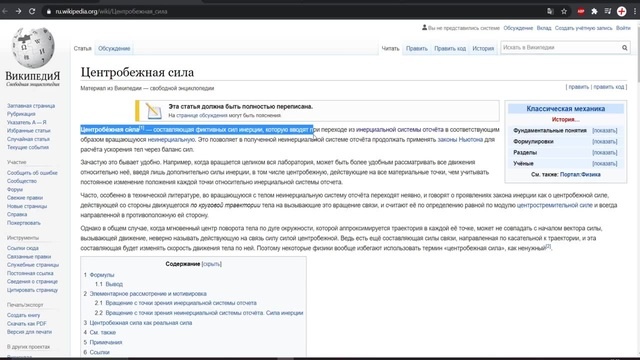This screenshot has width=640, height=360.
Task: Click the [править код] section link
Action: click(608, 87)
